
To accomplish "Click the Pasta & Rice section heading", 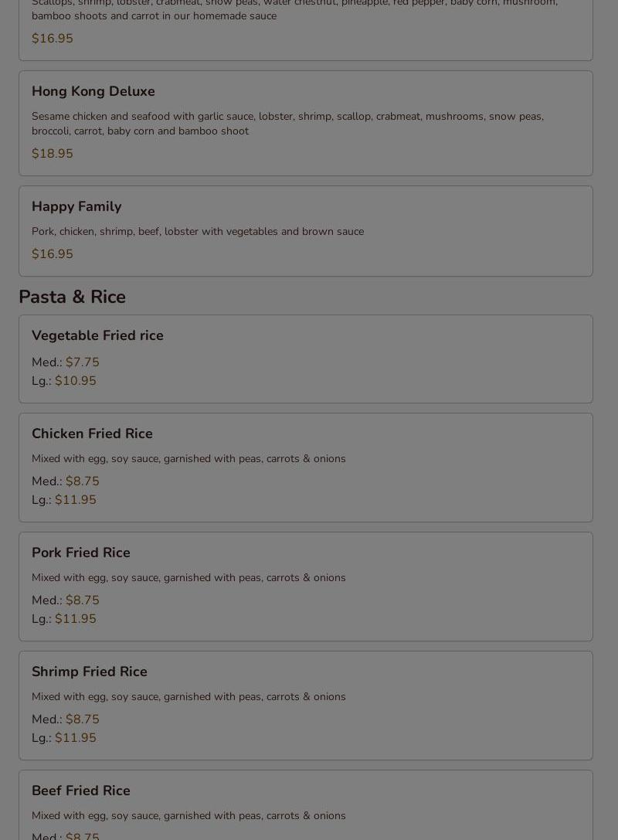I will (x=73, y=296).
